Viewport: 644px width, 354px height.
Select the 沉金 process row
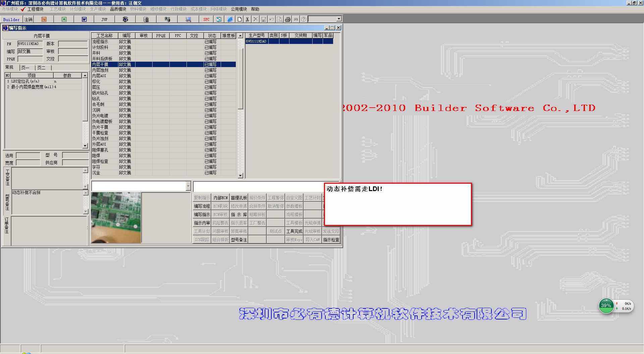pyautogui.click(x=164, y=173)
